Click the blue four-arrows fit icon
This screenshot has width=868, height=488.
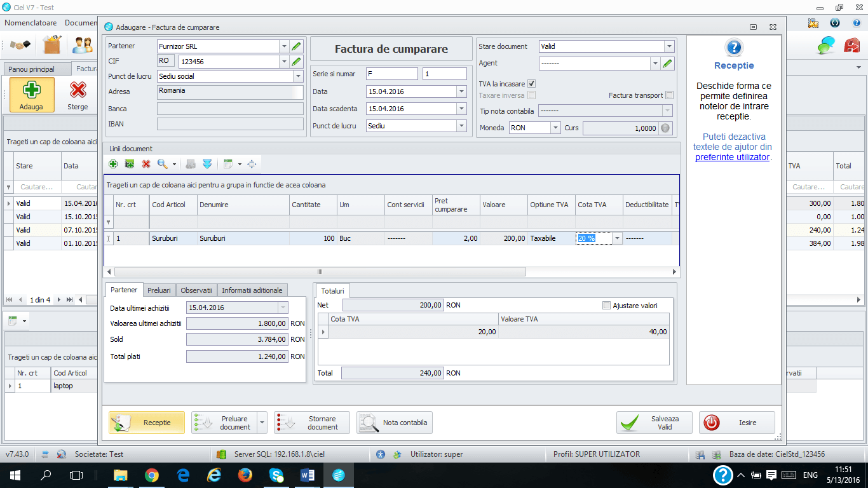252,164
